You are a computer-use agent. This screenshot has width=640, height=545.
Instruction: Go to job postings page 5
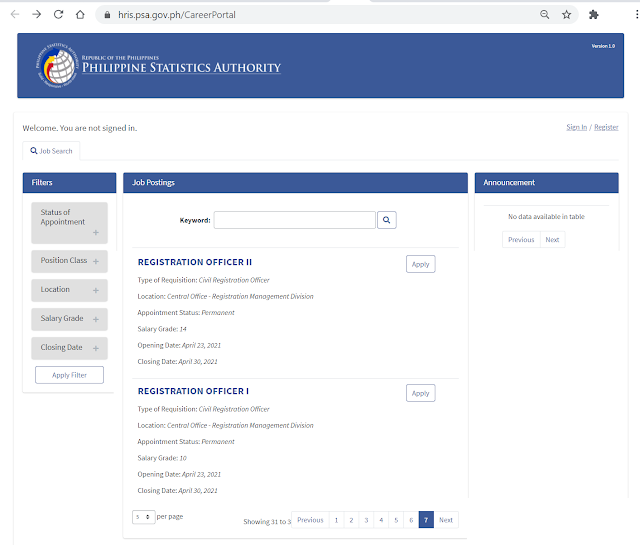[396, 520]
